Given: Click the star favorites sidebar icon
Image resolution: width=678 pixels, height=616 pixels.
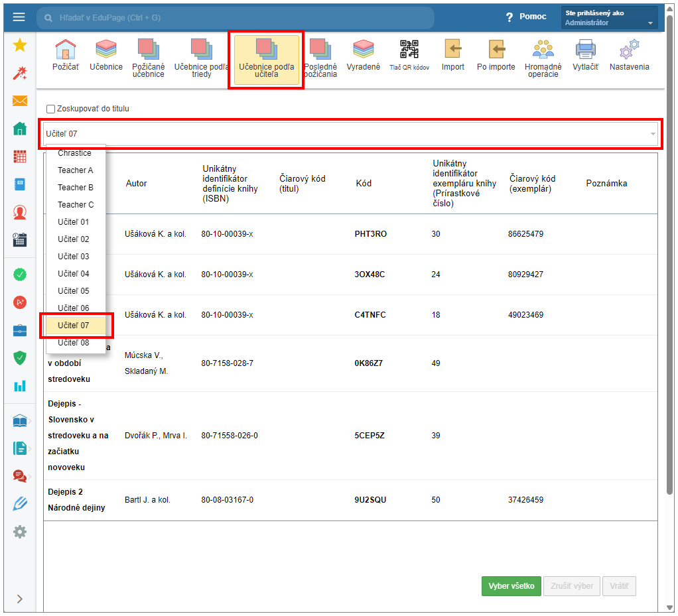Looking at the screenshot, I should click(x=20, y=45).
